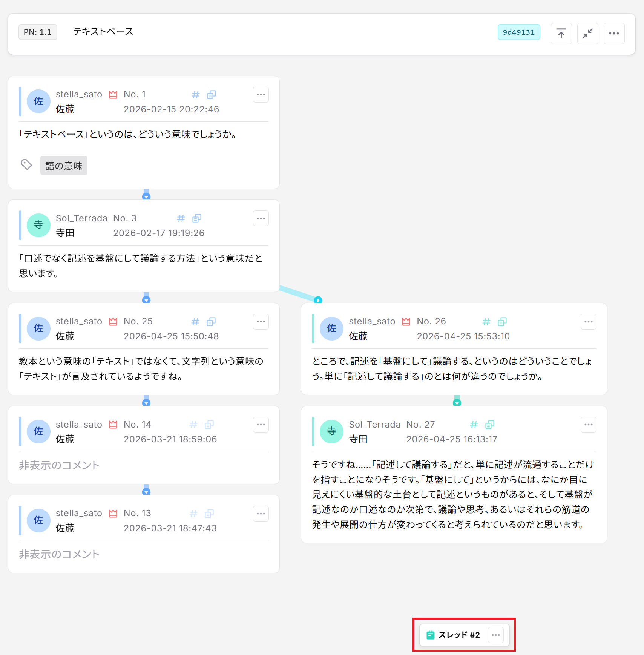Viewport: 644px width, 655px height.
Task: Open the more options menu for comment No. 25
Action: (x=261, y=322)
